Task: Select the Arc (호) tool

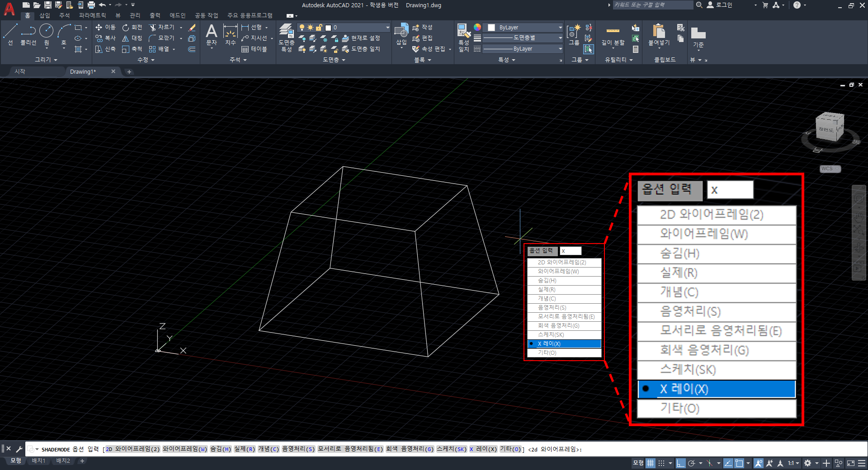Action: 64,34
